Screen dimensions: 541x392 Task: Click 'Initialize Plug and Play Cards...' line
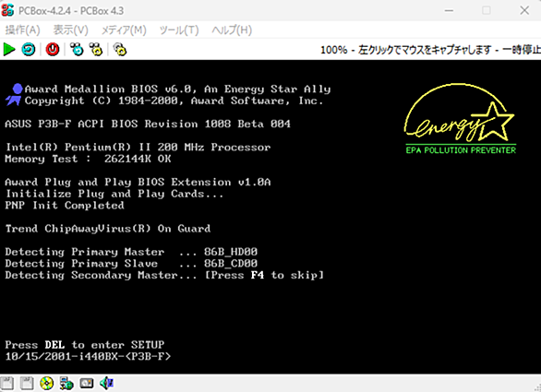point(114,194)
